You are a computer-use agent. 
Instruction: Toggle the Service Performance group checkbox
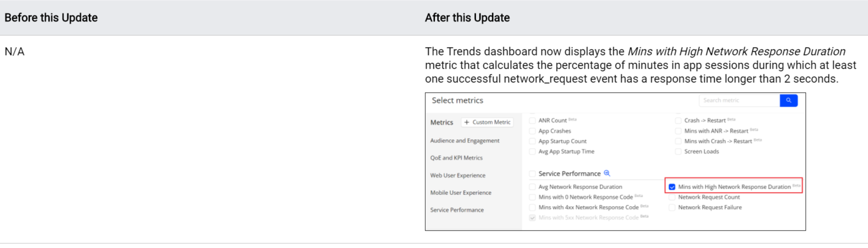pos(532,174)
